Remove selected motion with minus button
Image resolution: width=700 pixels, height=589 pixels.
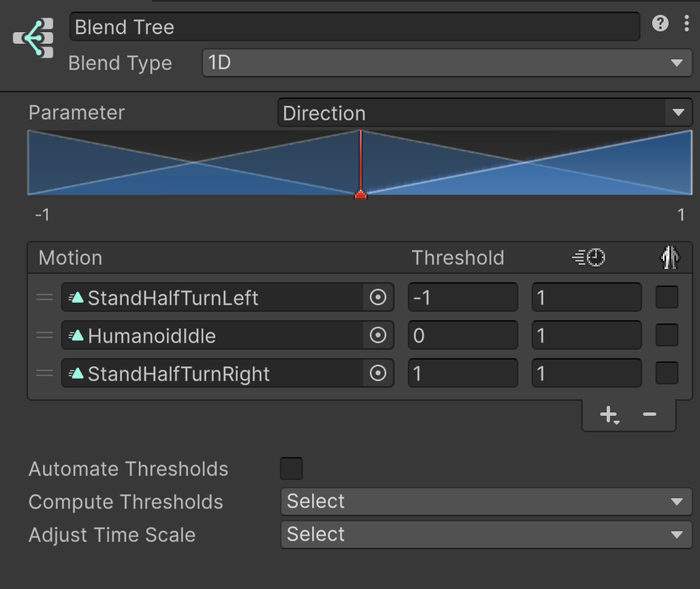(x=650, y=415)
